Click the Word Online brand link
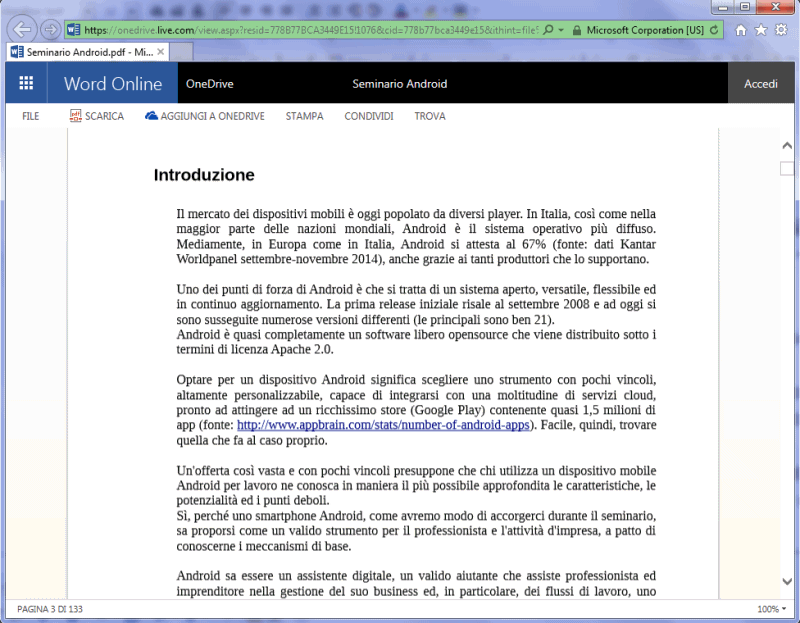800x623 pixels. coord(113,84)
